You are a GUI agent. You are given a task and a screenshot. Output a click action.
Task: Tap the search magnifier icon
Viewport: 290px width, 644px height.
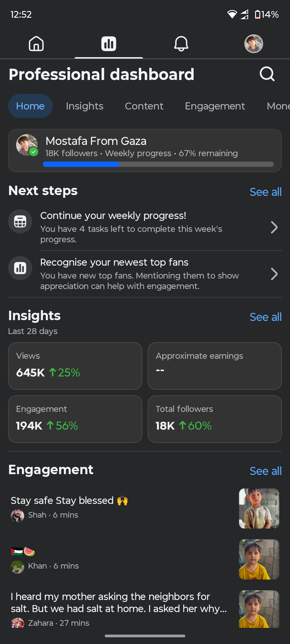(x=267, y=74)
